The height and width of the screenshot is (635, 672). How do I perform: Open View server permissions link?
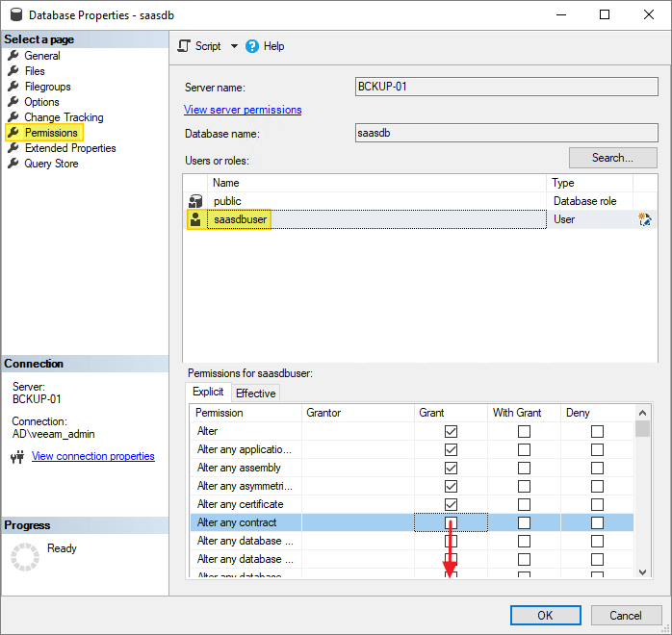click(x=243, y=110)
